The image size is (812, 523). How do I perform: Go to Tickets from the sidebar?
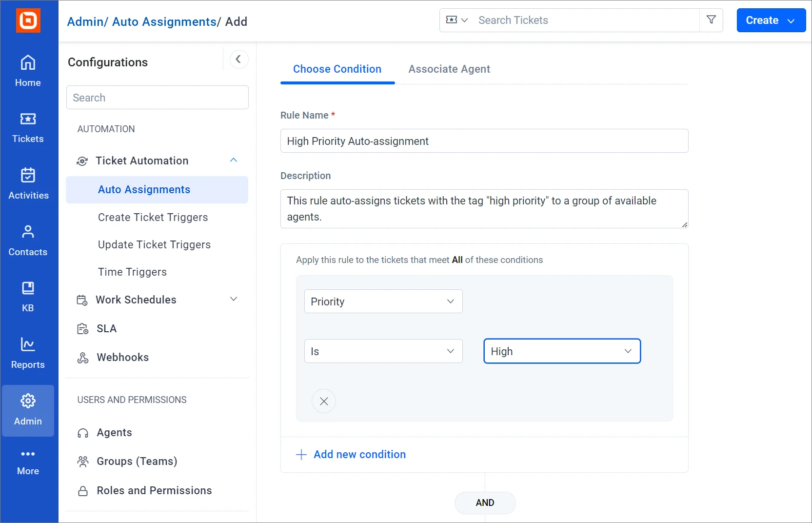(28, 127)
